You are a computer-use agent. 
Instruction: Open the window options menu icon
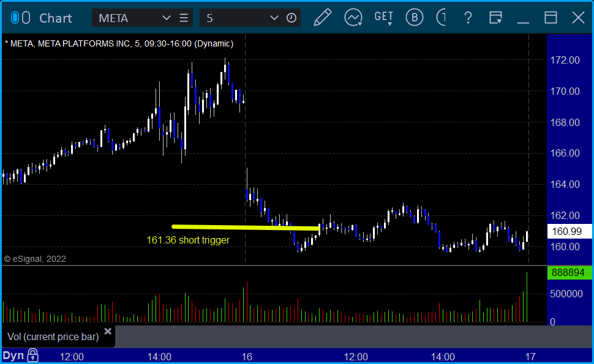point(495,18)
